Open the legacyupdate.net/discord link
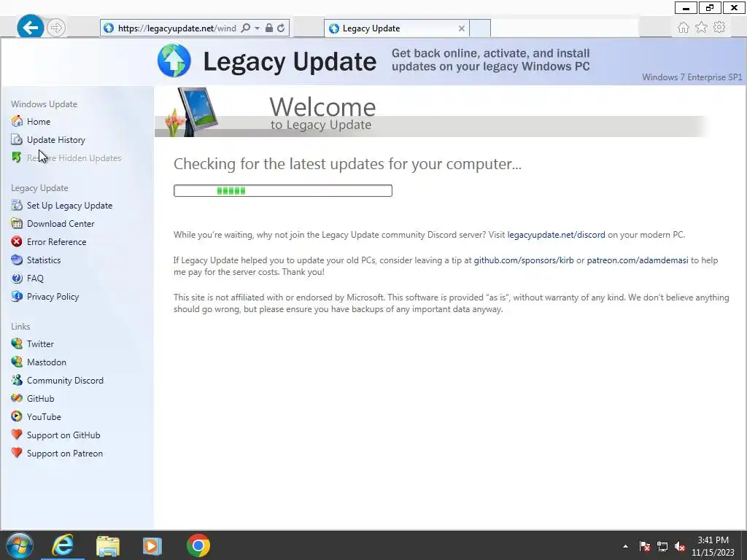Viewport: 747px width, 560px height. pyautogui.click(x=556, y=235)
